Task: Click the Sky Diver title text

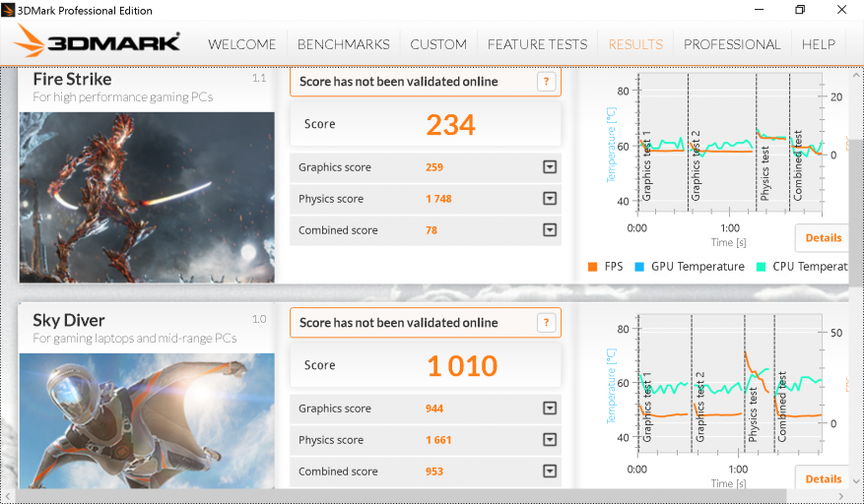Action: tap(68, 321)
